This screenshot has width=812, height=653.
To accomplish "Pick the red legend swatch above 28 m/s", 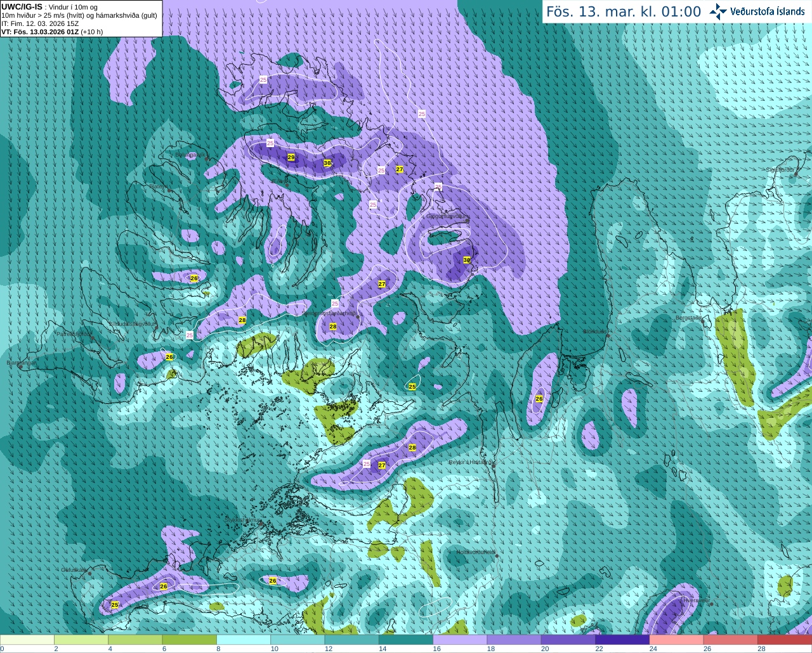I will pos(785,640).
